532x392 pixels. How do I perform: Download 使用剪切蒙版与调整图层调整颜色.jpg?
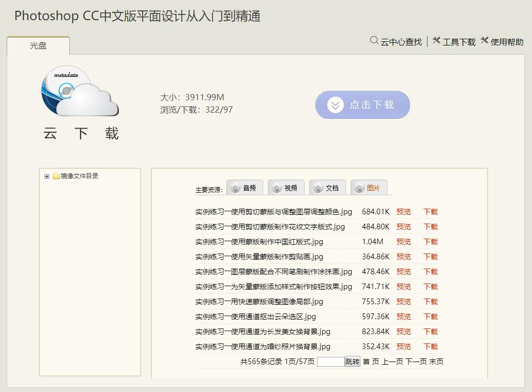pos(431,212)
